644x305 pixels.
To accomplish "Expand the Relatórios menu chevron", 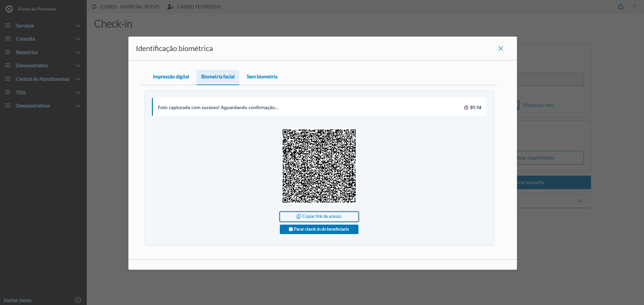I will [x=78, y=52].
